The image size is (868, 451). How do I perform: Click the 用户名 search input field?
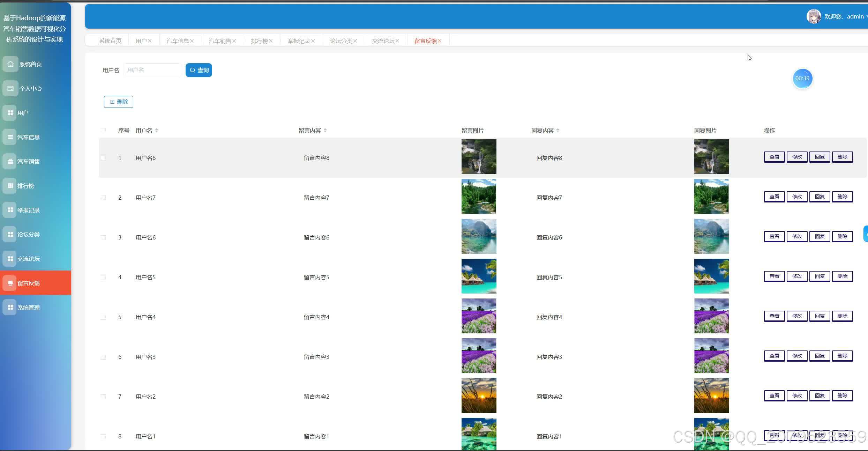(152, 70)
